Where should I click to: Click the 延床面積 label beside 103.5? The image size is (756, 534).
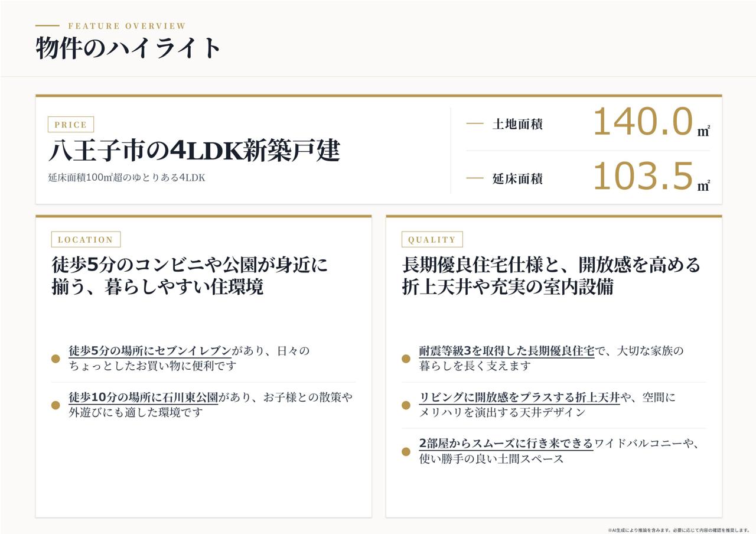517,178
